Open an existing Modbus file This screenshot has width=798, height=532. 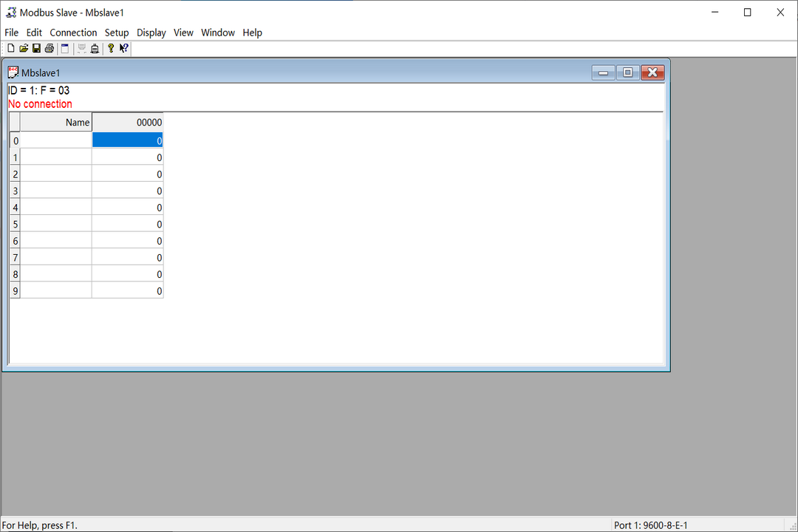pyautogui.click(x=24, y=48)
